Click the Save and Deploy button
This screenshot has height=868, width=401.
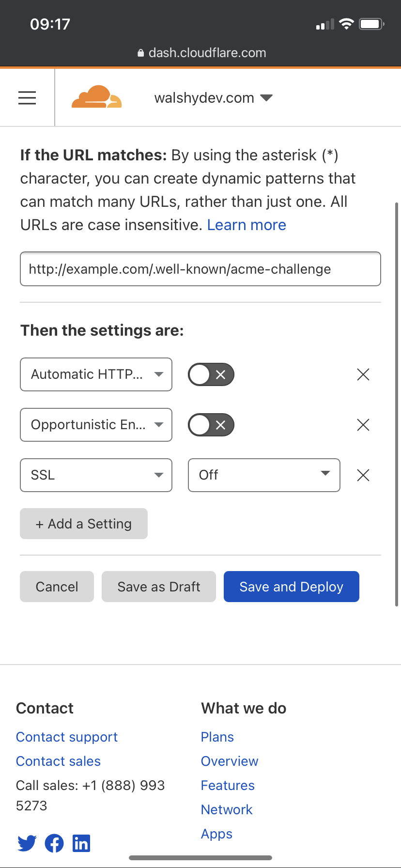pos(291,587)
